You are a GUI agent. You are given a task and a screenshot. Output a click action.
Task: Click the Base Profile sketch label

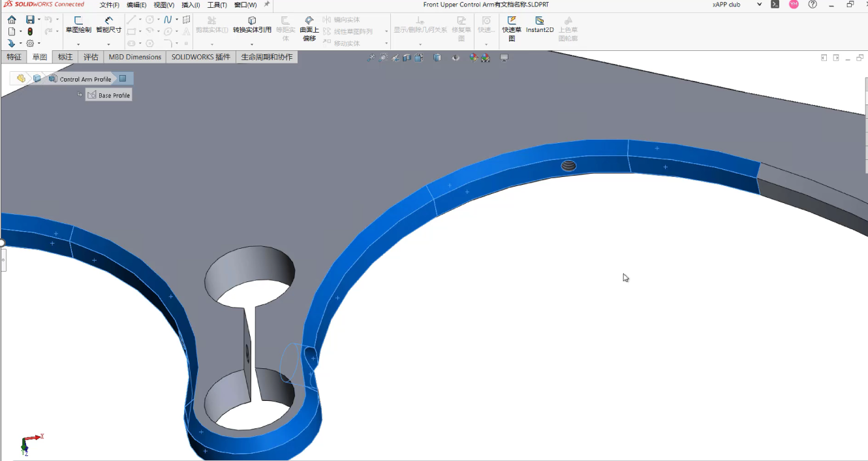point(114,95)
